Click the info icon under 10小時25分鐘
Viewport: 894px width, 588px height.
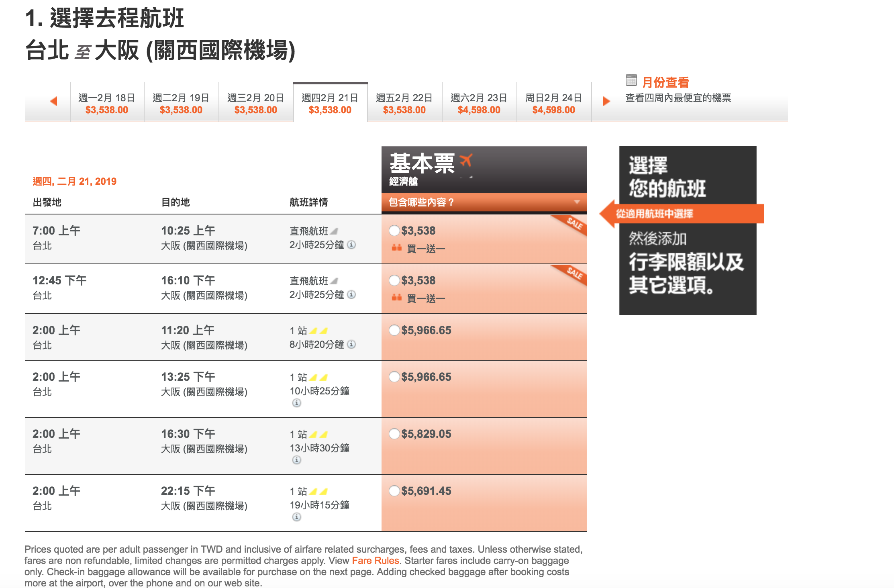[x=296, y=403]
